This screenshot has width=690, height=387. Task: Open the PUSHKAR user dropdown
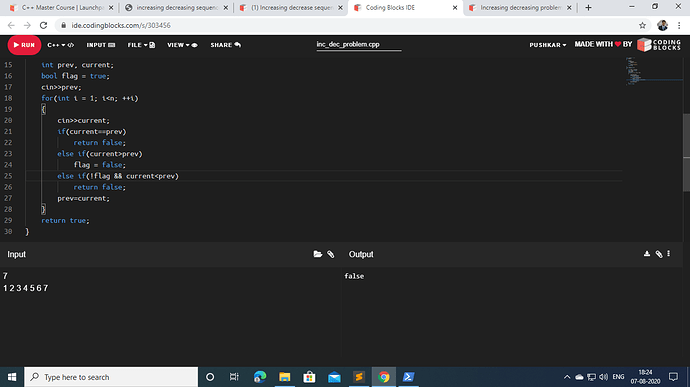(547, 45)
